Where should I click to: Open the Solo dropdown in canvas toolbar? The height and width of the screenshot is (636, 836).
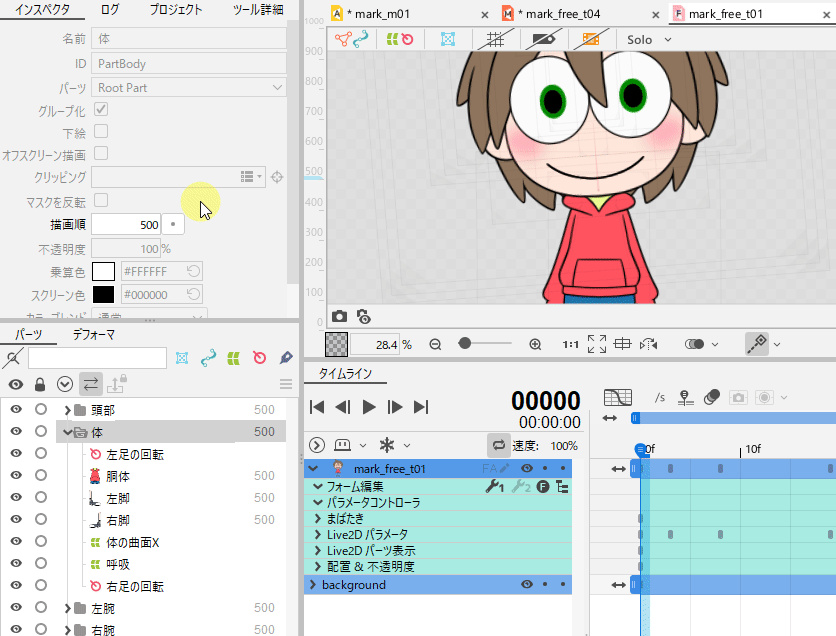pos(649,40)
